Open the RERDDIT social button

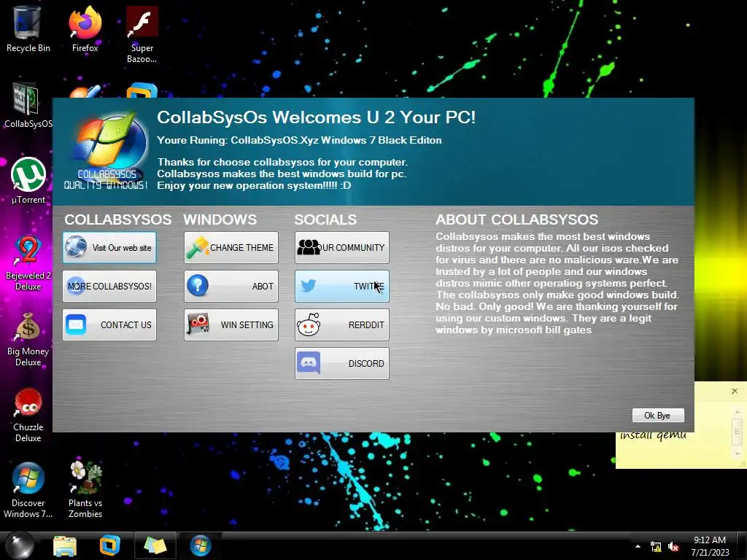click(342, 324)
